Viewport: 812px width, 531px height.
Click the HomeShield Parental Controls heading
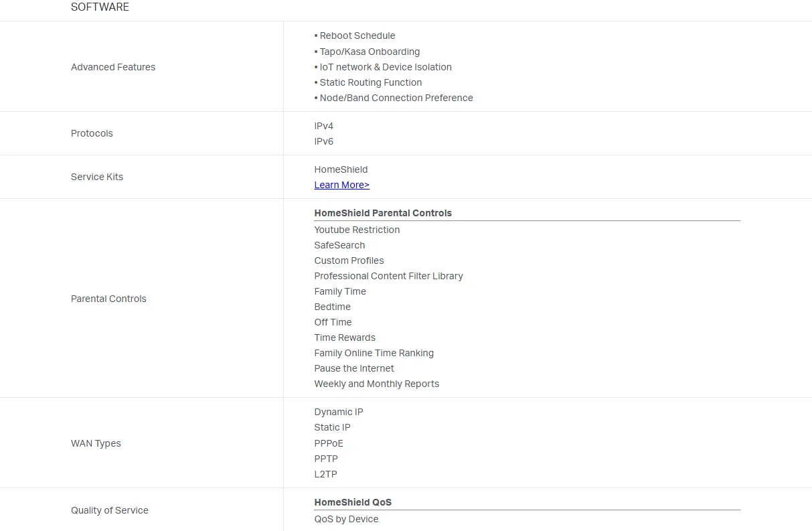[383, 213]
